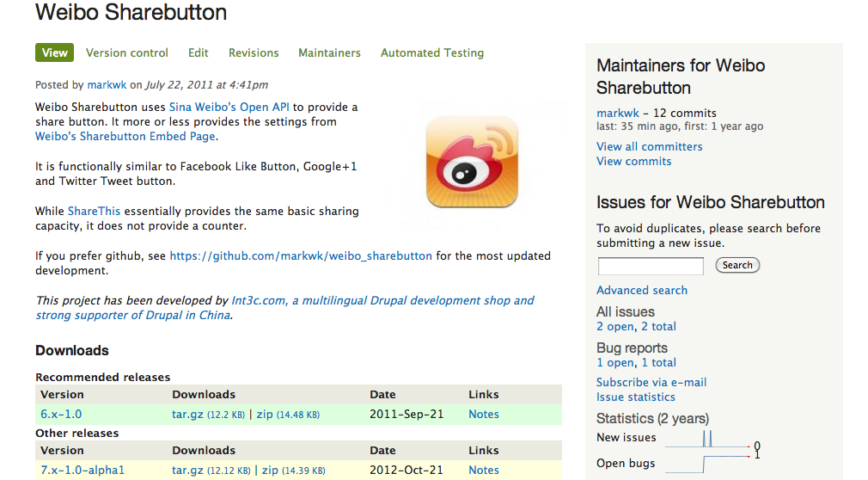Click the New issues sparkline chart

click(707, 439)
